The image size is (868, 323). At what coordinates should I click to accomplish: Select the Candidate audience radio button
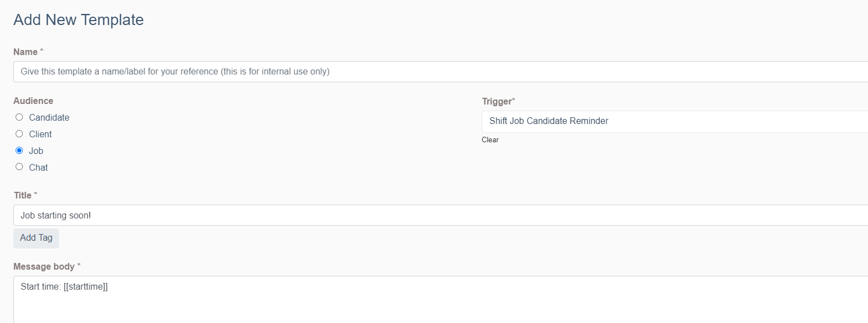tap(19, 117)
